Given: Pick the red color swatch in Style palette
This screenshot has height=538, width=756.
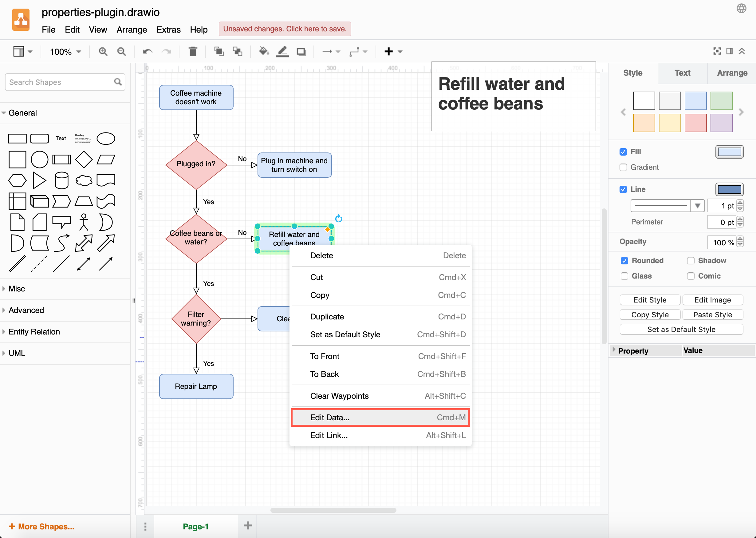Looking at the screenshot, I should tap(695, 123).
